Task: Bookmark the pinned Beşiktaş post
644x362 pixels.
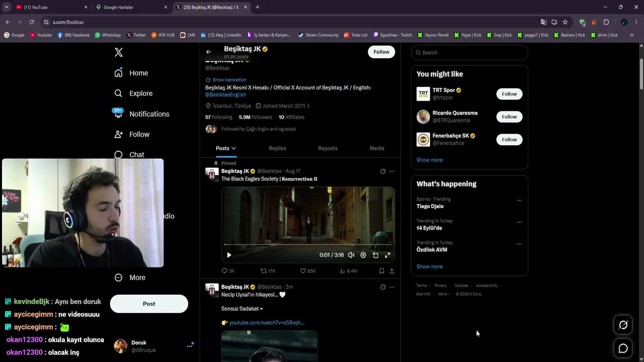Action: pyautogui.click(x=381, y=271)
